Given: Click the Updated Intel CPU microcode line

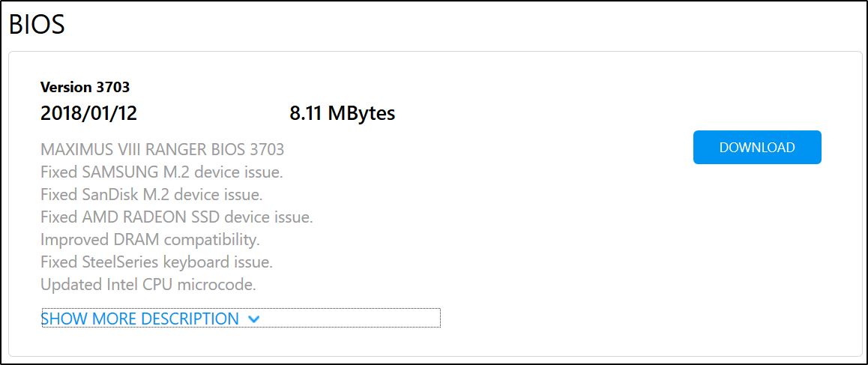Looking at the screenshot, I should pos(148,285).
